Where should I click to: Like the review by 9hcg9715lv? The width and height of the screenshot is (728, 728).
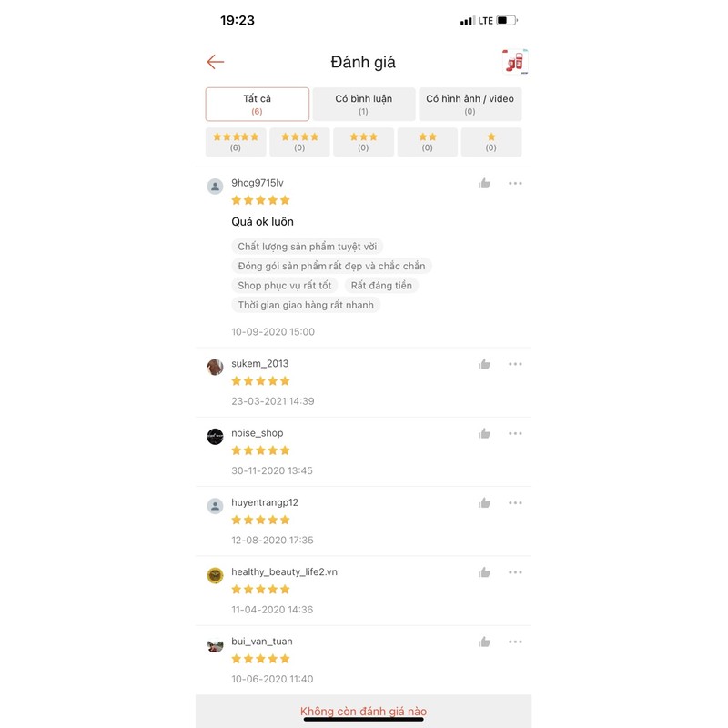coord(484,184)
